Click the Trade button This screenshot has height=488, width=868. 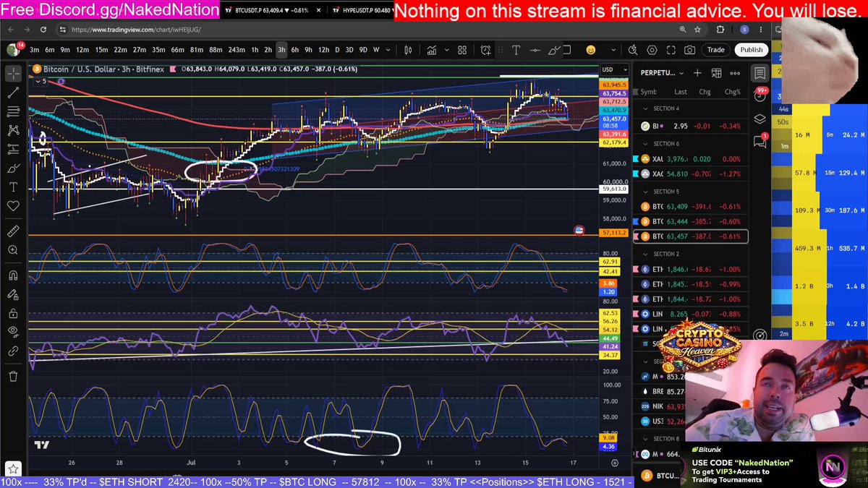tap(716, 50)
